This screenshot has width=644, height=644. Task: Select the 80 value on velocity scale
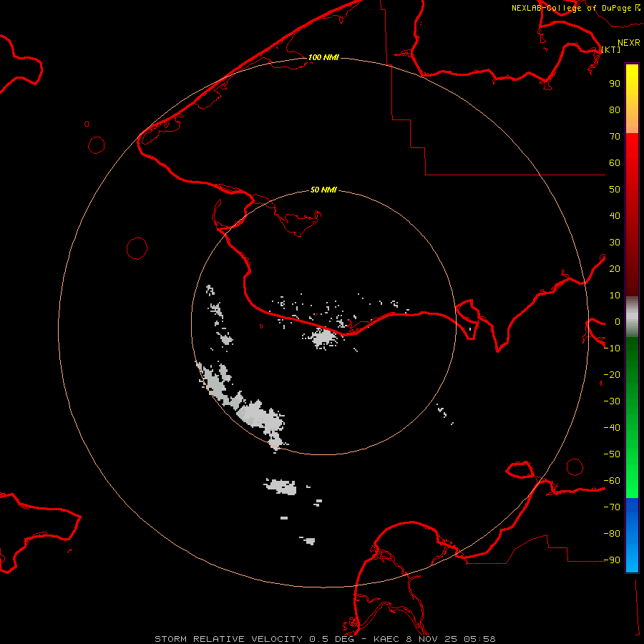click(615, 110)
